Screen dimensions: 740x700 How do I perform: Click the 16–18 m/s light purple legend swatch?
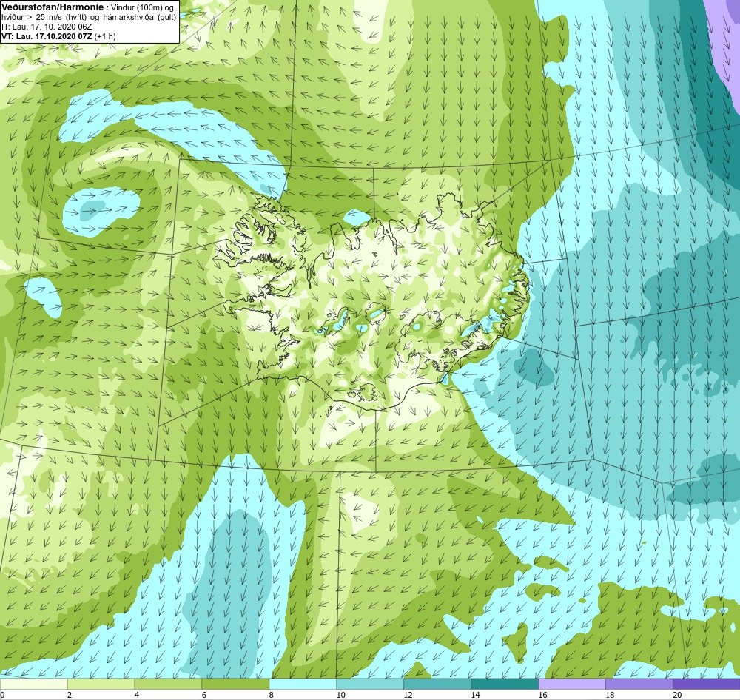(571, 684)
